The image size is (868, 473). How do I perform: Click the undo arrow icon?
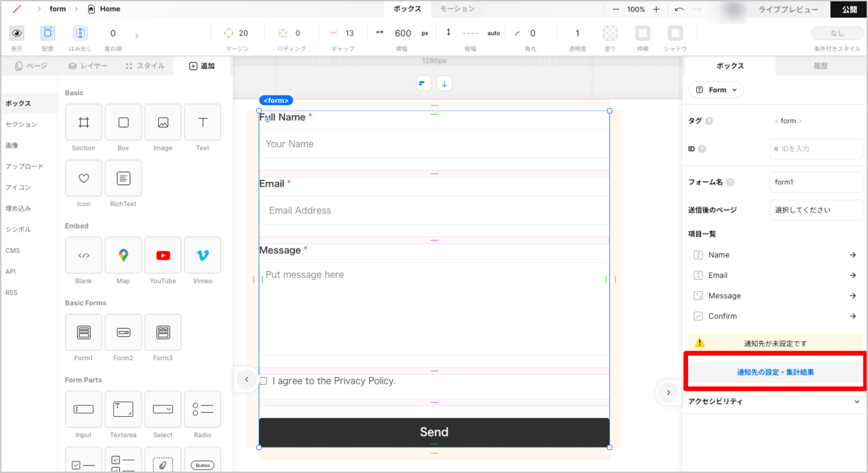[x=679, y=9]
